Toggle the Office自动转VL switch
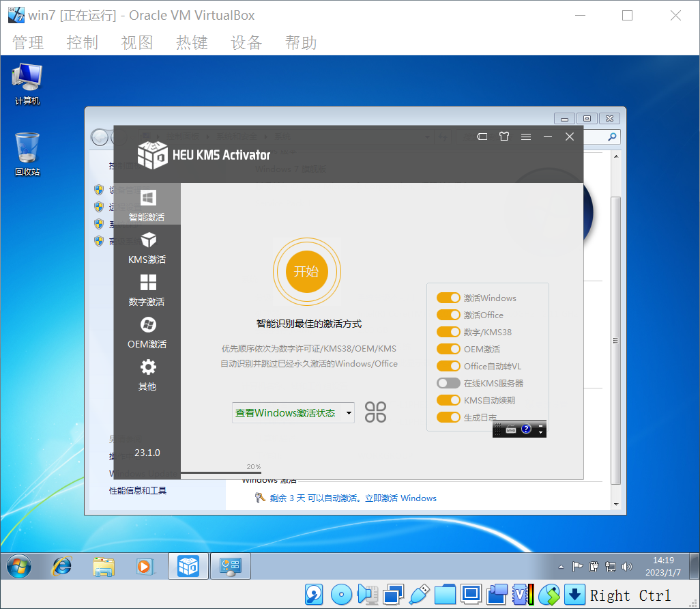Image resolution: width=700 pixels, height=609 pixels. (448, 366)
